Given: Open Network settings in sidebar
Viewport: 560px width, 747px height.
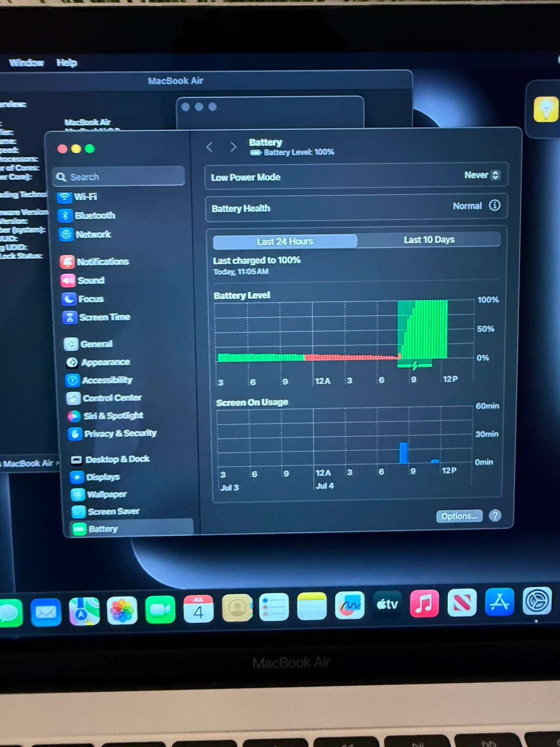Looking at the screenshot, I should 85,234.
